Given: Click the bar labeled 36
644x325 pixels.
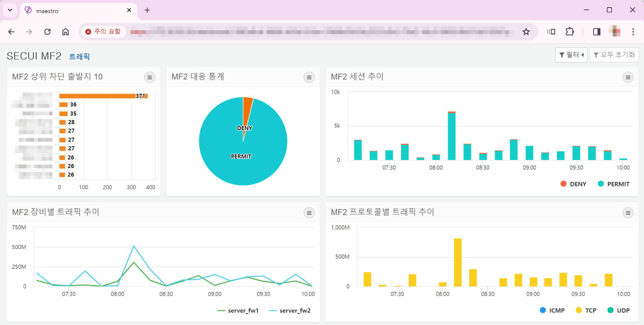Looking at the screenshot, I should click(63, 104).
